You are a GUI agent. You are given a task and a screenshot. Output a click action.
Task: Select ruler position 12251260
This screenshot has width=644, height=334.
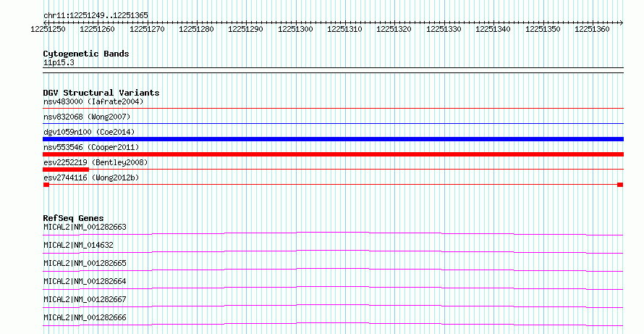pos(98,29)
